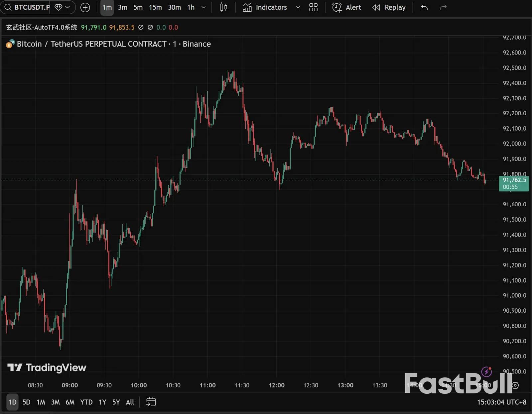Open timezone menu at 15:03:04 UTC+8
The image size is (532, 414).
click(501, 402)
